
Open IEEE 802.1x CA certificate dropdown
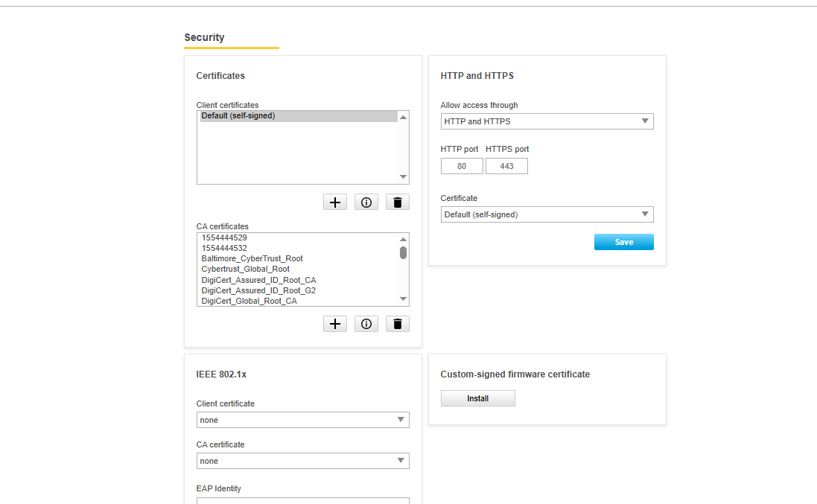[302, 461]
